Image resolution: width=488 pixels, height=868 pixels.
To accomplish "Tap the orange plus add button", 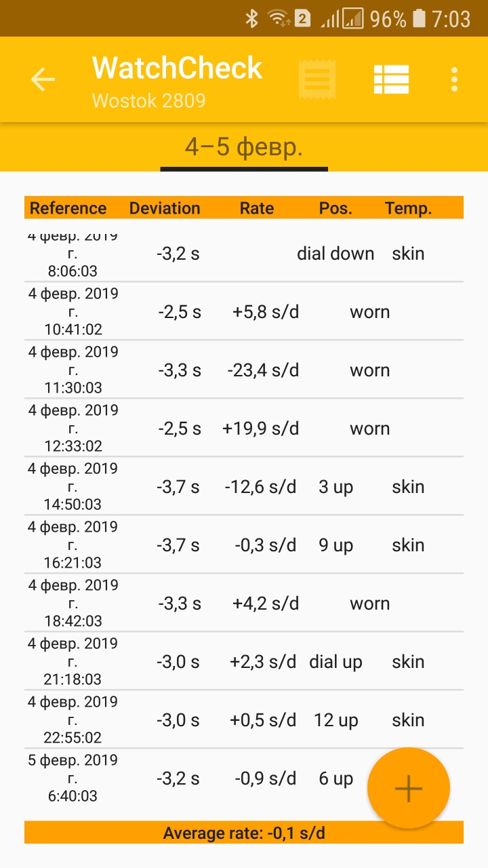I will (408, 788).
